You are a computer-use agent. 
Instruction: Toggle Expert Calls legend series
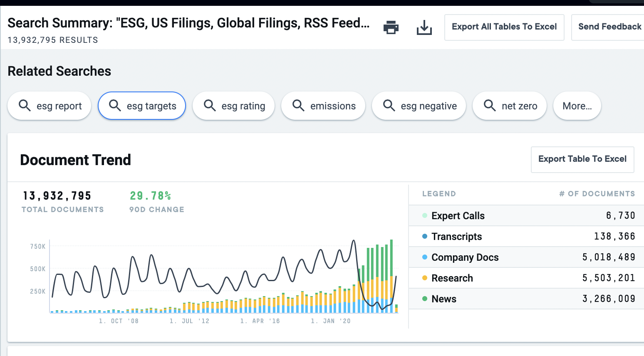pos(458,216)
